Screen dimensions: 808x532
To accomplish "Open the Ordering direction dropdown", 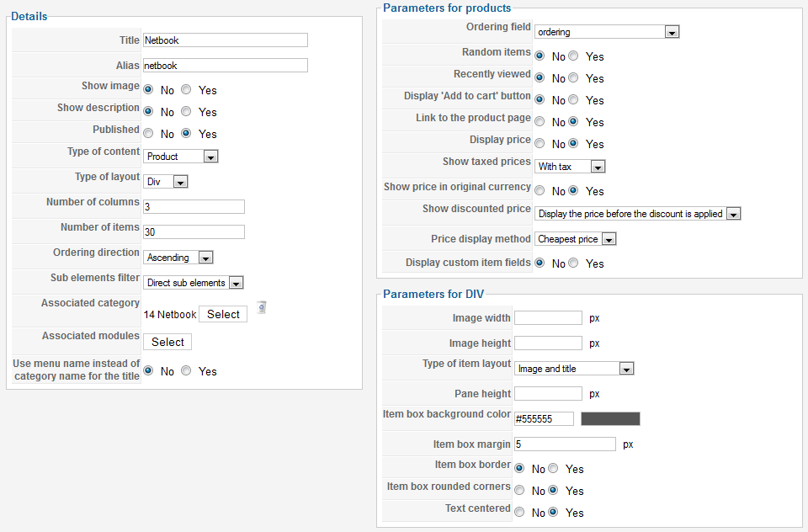I will pos(178,258).
